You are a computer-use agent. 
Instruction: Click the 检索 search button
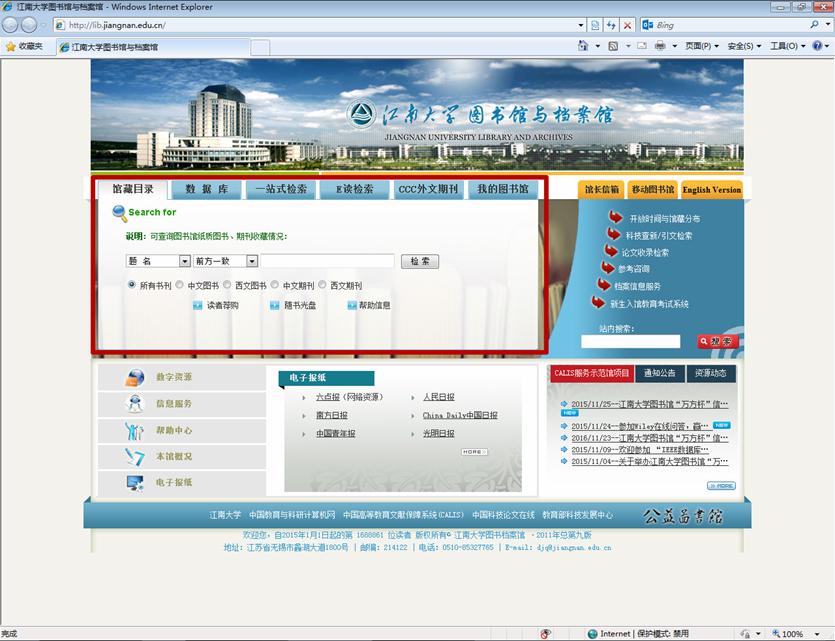[x=420, y=261]
